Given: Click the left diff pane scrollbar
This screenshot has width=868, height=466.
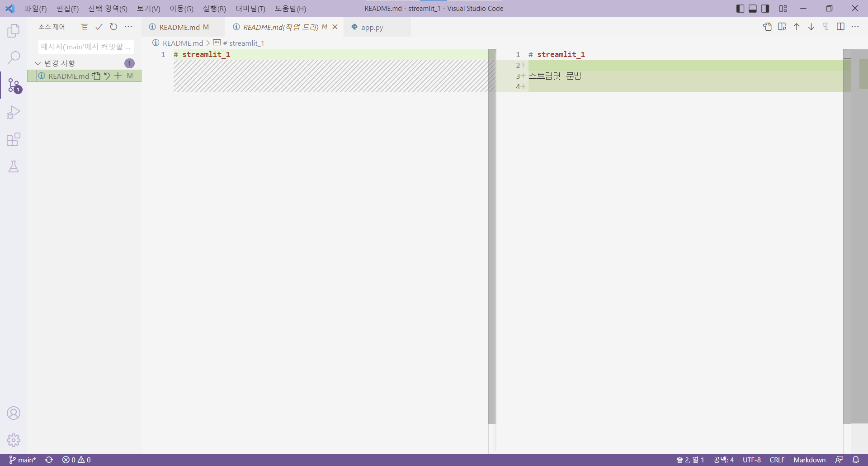Looking at the screenshot, I should pyautogui.click(x=492, y=237).
